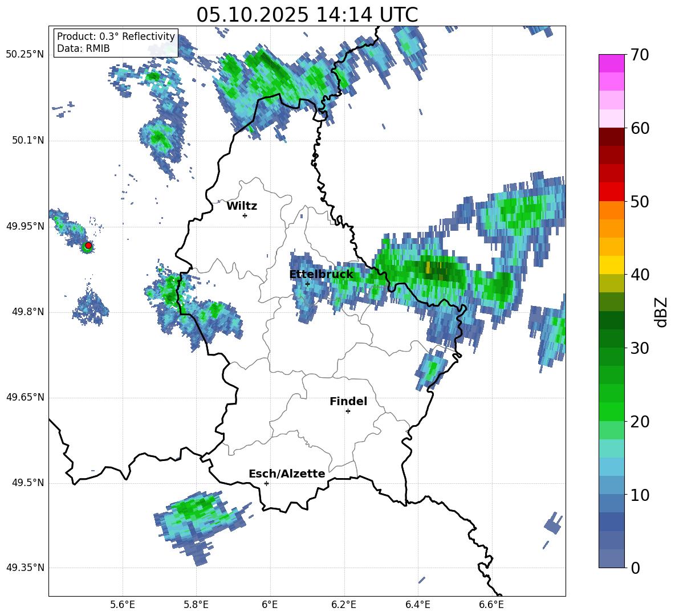Click the 5.6°E longitude label

[x=123, y=605]
